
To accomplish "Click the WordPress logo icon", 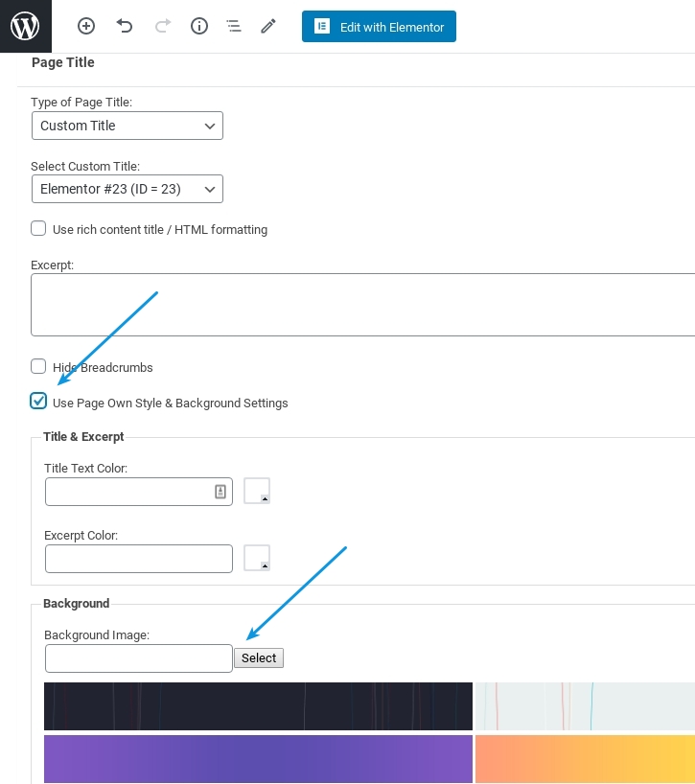I will pyautogui.click(x=25, y=26).
